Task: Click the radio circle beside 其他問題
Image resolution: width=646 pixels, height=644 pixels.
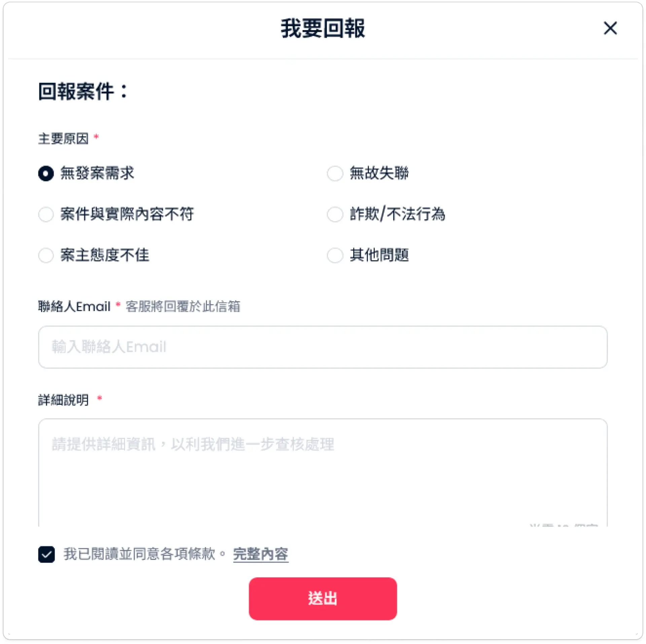Action: (335, 255)
